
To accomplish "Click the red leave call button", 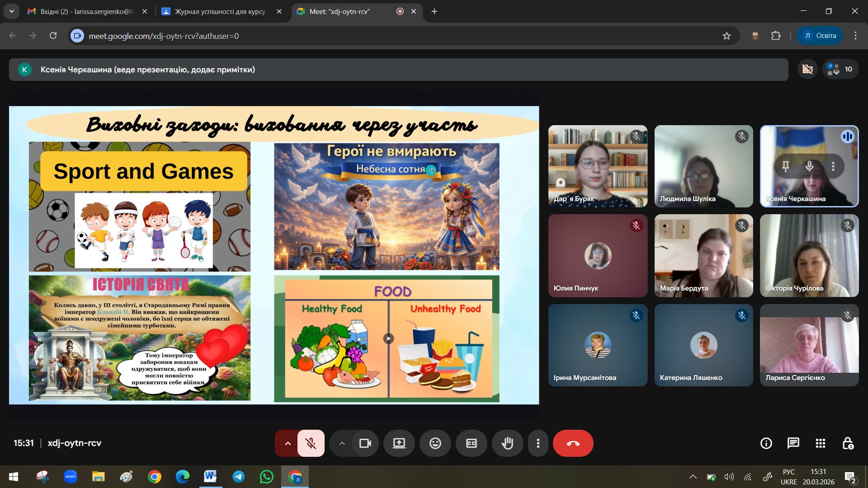I will click(573, 443).
